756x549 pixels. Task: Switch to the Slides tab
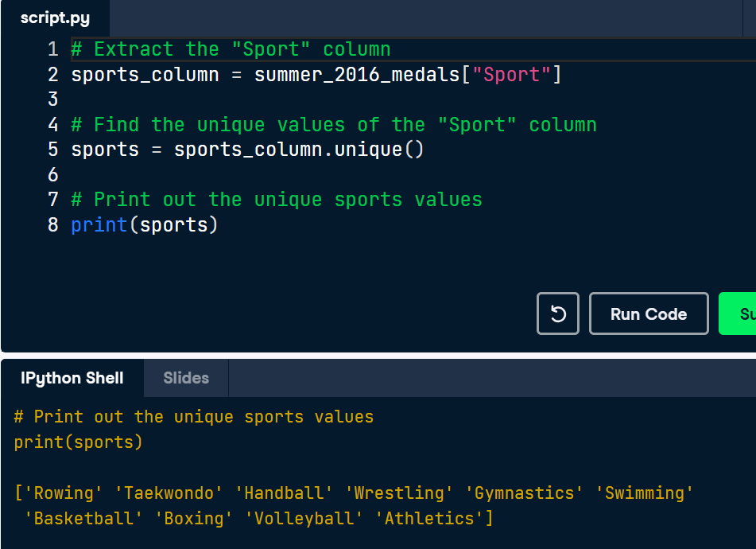pos(186,378)
